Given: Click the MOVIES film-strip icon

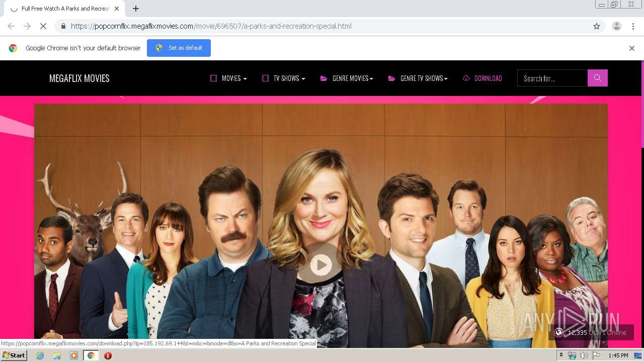Looking at the screenshot, I should [x=213, y=78].
